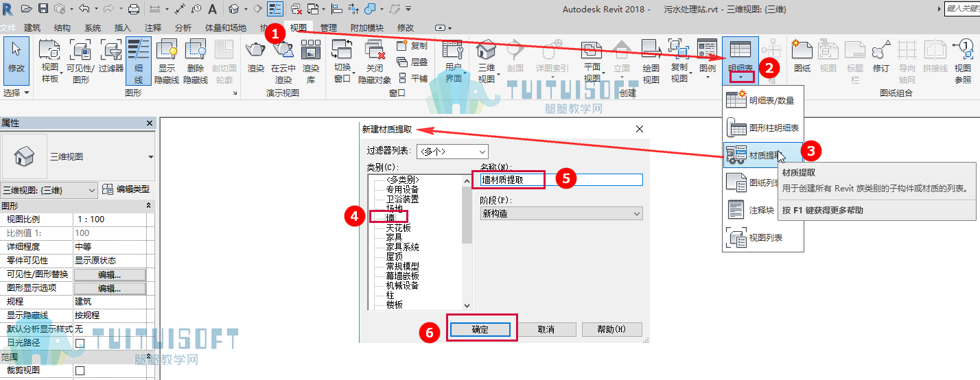Open the 建筑 (Architecture) ribbon tab
The width and height of the screenshot is (980, 380).
[x=32, y=27]
